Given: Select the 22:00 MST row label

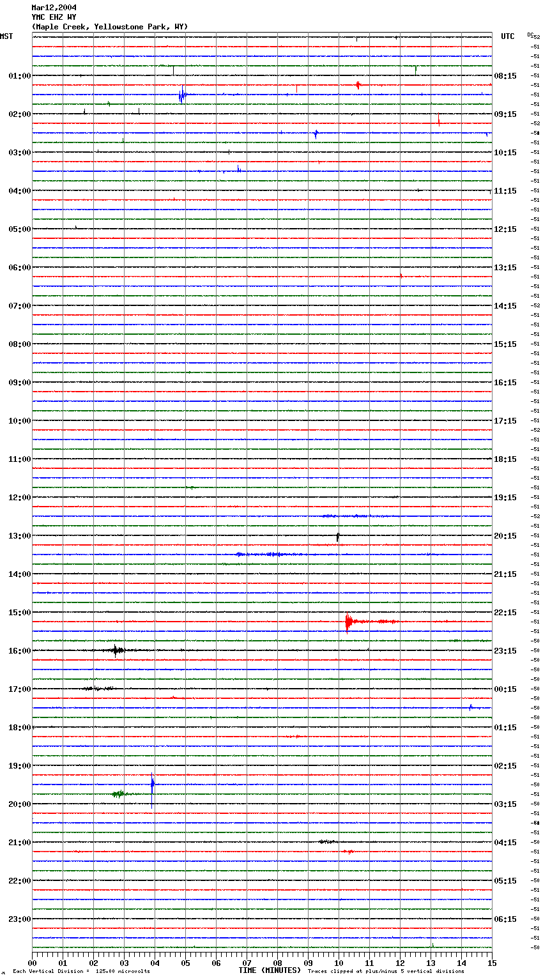Looking at the screenshot, I should (20, 881).
